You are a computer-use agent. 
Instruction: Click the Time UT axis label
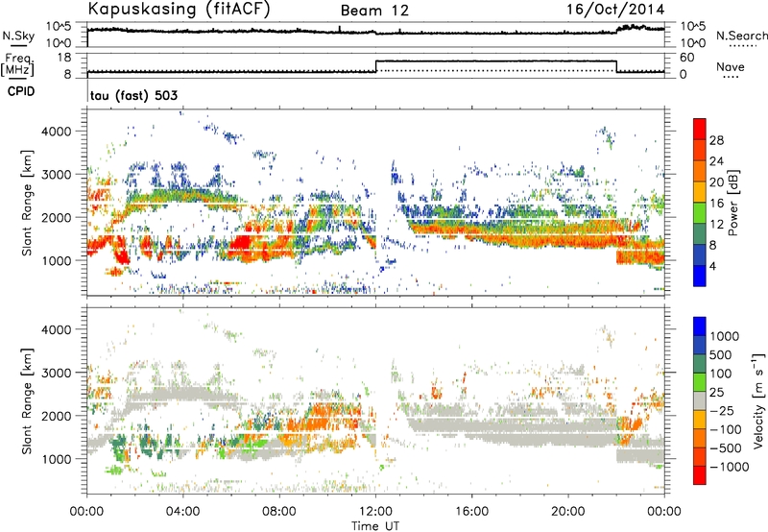[375, 526]
